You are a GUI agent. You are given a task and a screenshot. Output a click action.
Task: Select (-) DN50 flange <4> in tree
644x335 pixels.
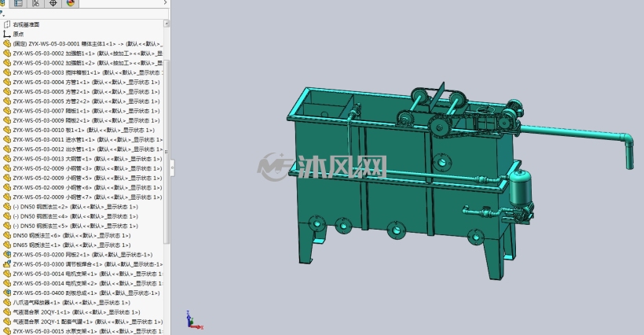point(75,216)
